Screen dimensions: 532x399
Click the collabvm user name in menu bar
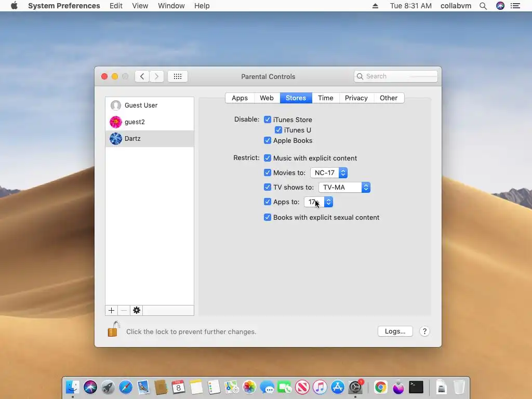(x=456, y=6)
